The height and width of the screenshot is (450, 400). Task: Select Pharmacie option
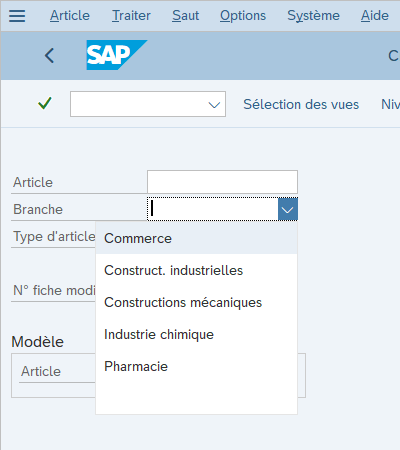(x=196, y=366)
